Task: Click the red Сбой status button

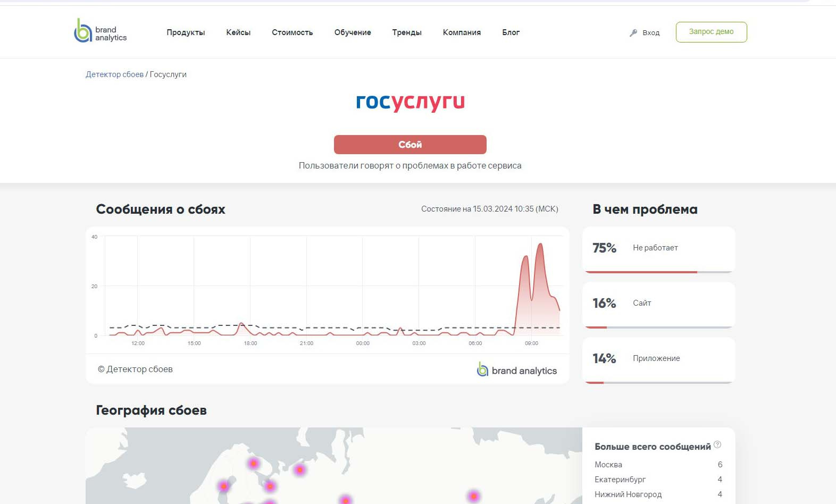Action: 410,145
